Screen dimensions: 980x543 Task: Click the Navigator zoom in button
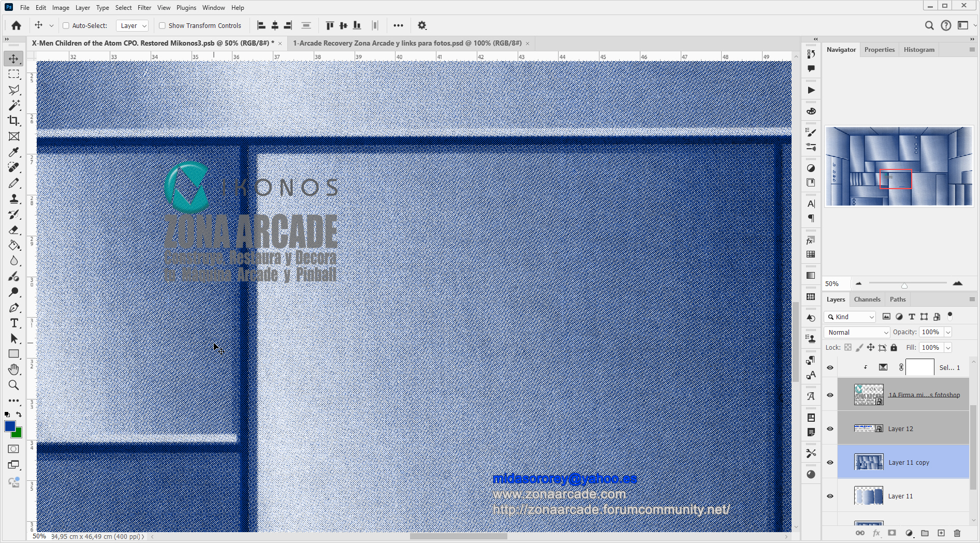tap(958, 283)
